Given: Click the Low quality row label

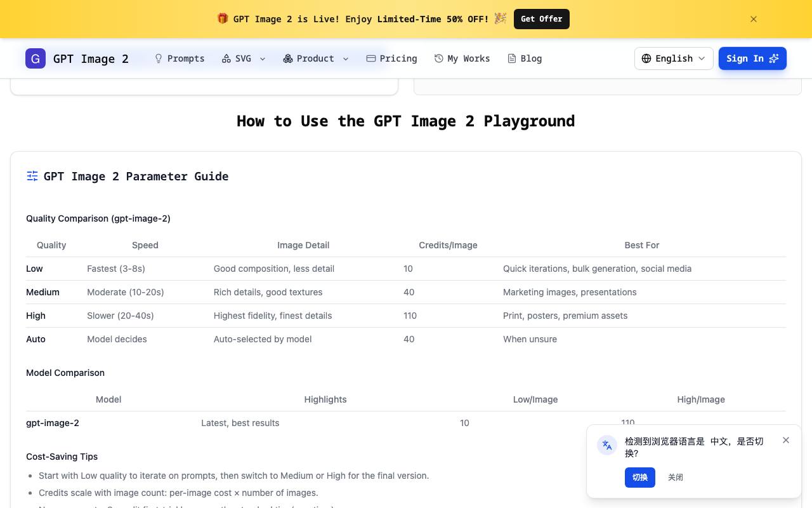Looking at the screenshot, I should point(34,269).
